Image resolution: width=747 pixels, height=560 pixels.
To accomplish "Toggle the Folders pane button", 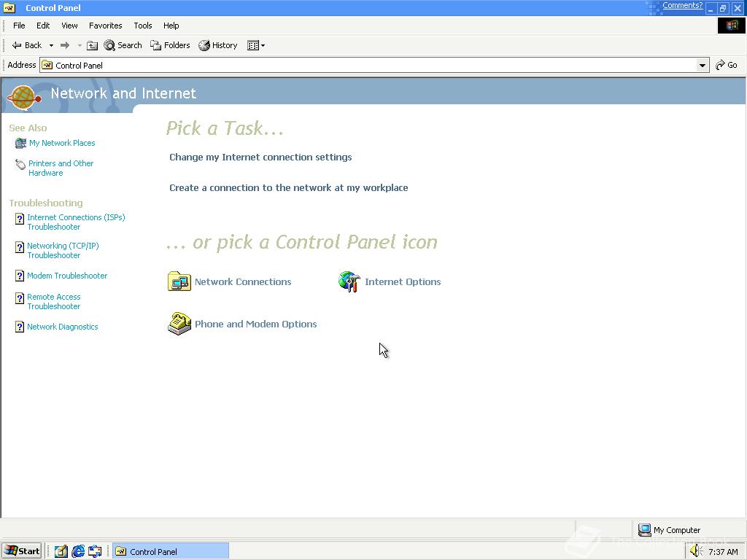I will [x=170, y=45].
